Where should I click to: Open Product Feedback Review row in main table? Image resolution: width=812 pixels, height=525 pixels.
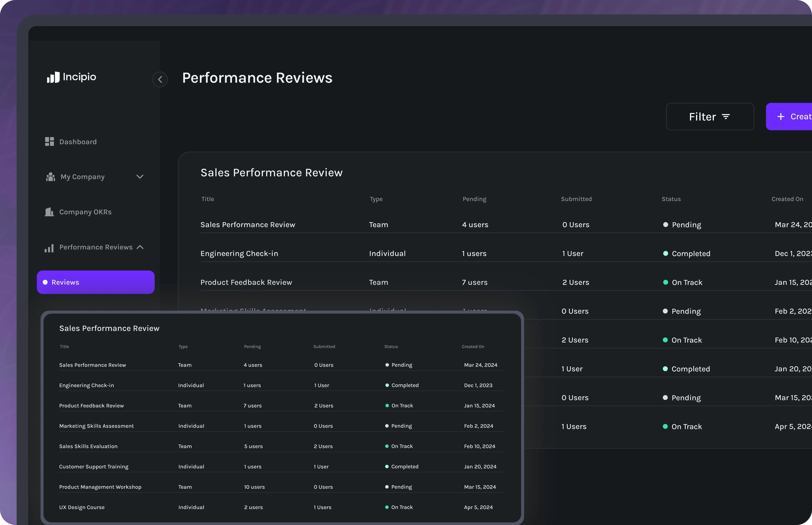point(246,282)
